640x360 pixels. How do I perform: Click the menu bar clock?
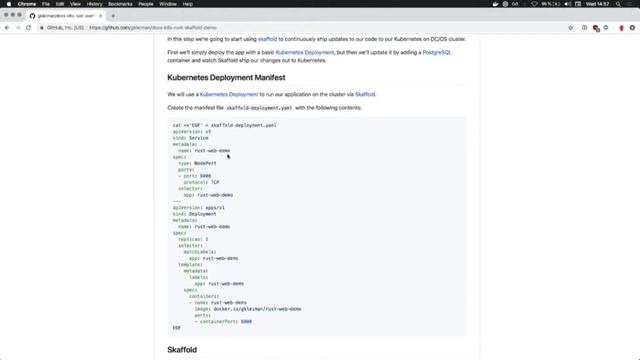coord(598,4)
